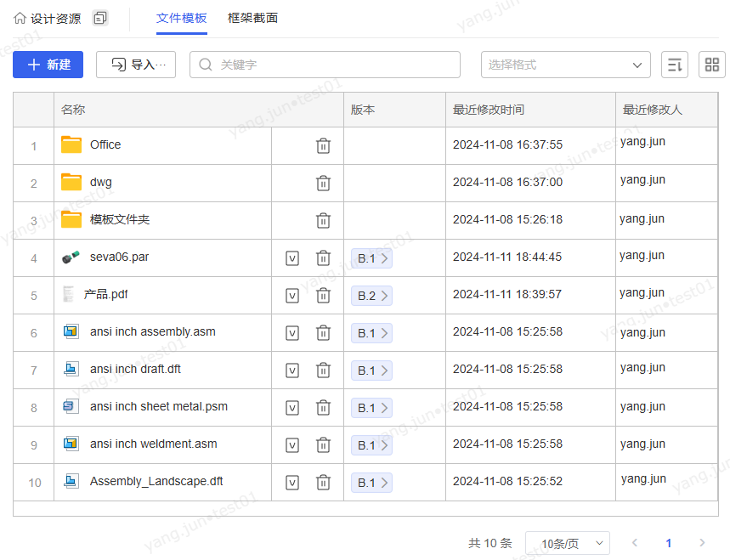Focus the 关键字 search field

325,65
